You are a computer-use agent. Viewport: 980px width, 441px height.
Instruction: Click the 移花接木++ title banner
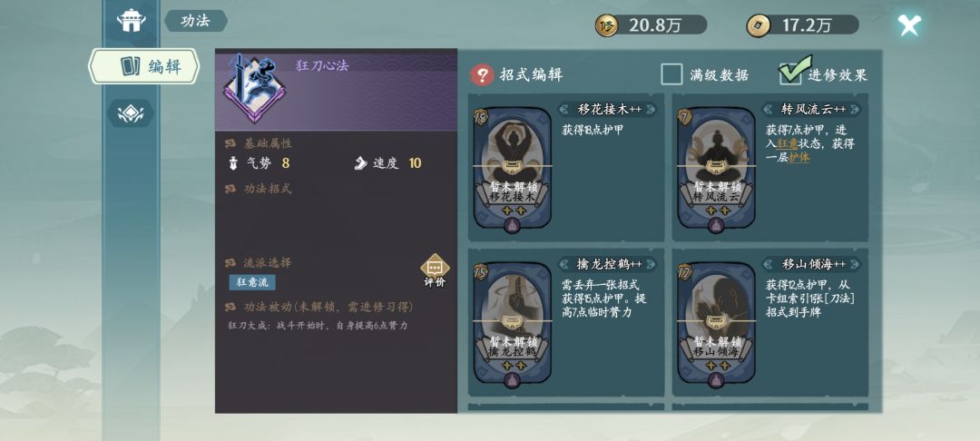click(609, 109)
